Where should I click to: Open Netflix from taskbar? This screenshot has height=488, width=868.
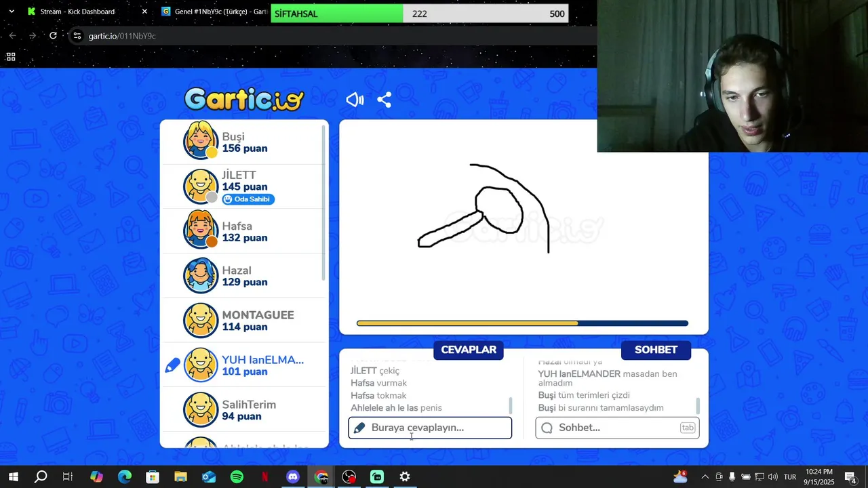pos(264,476)
